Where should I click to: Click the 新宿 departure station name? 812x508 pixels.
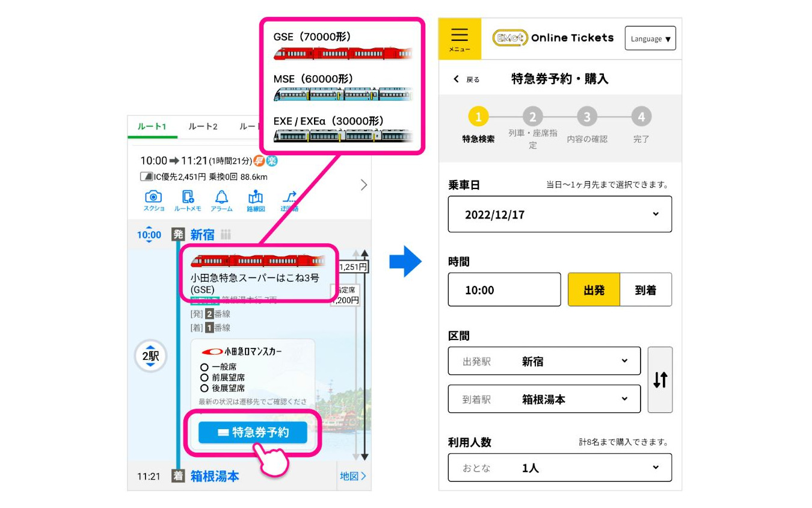click(203, 235)
